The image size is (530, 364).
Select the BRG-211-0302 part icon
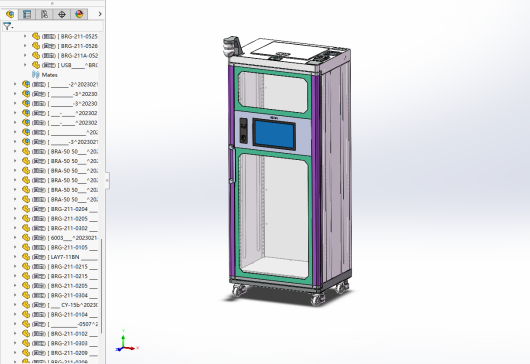26,228
